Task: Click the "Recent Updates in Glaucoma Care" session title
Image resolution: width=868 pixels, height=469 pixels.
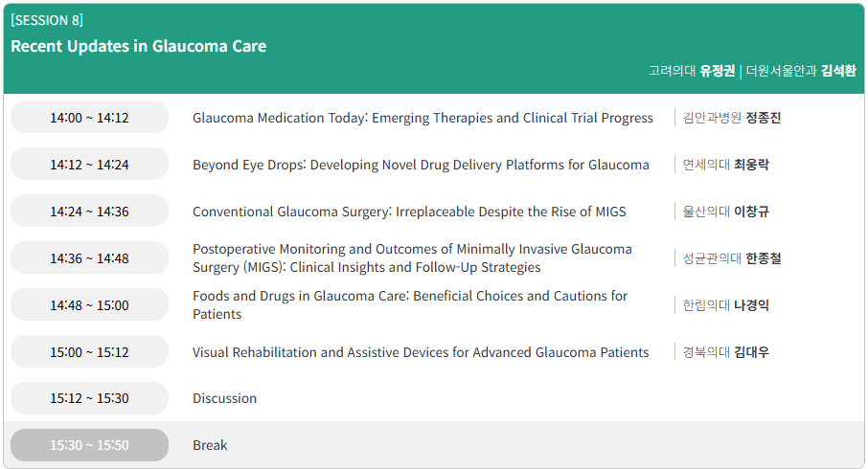Action: pos(139,46)
